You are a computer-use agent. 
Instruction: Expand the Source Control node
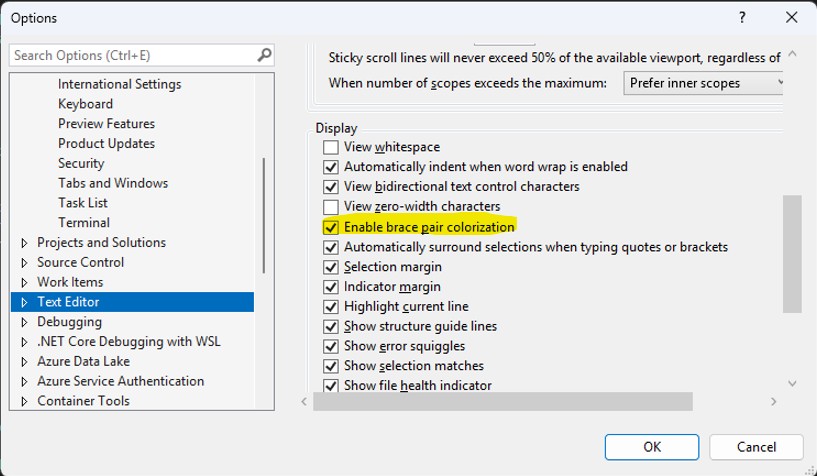(x=25, y=263)
